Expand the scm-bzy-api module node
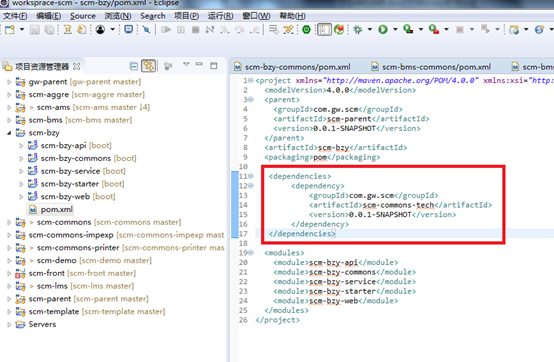554x362 pixels. click(21, 146)
